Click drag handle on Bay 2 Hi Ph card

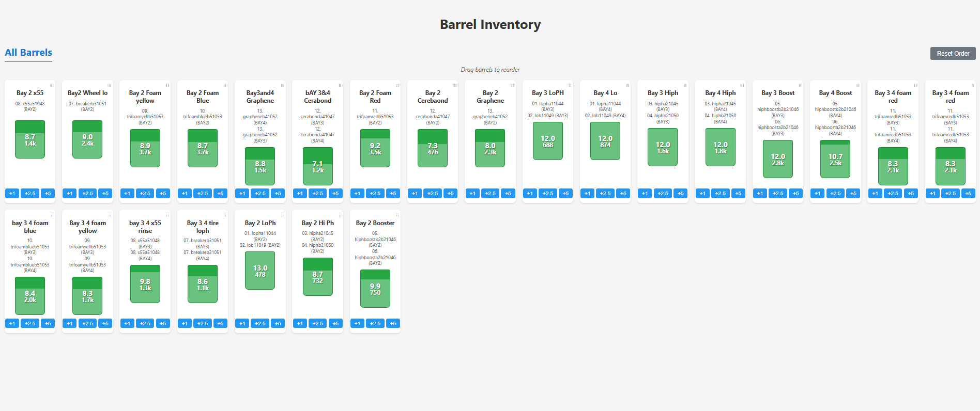pyautogui.click(x=340, y=215)
